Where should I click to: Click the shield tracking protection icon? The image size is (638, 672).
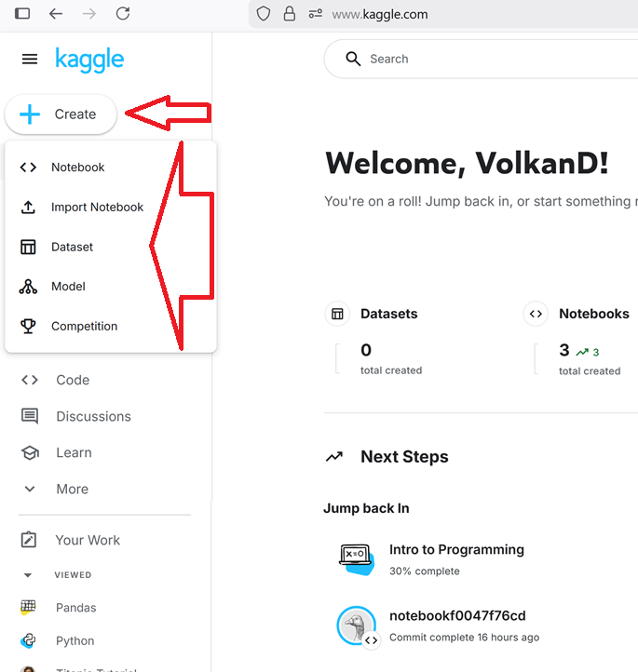[264, 14]
